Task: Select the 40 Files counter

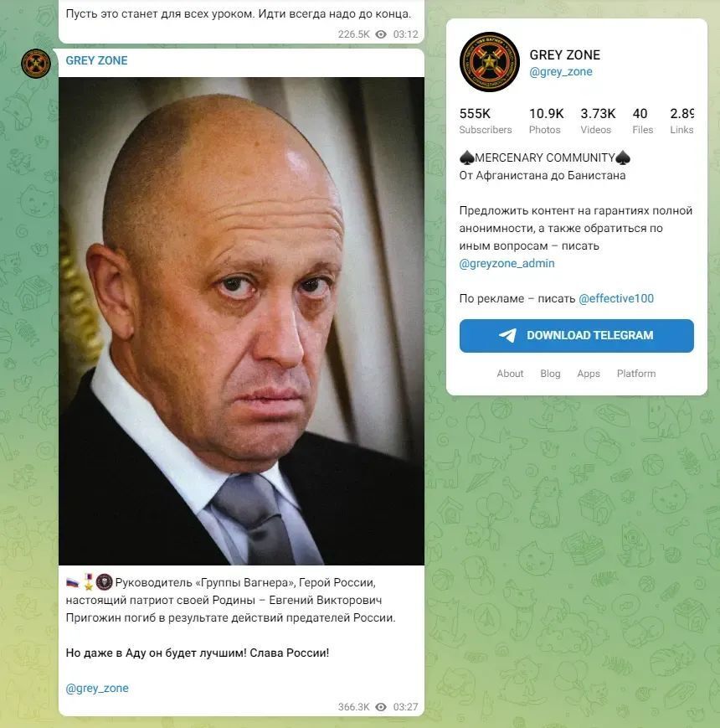Action: (x=642, y=121)
